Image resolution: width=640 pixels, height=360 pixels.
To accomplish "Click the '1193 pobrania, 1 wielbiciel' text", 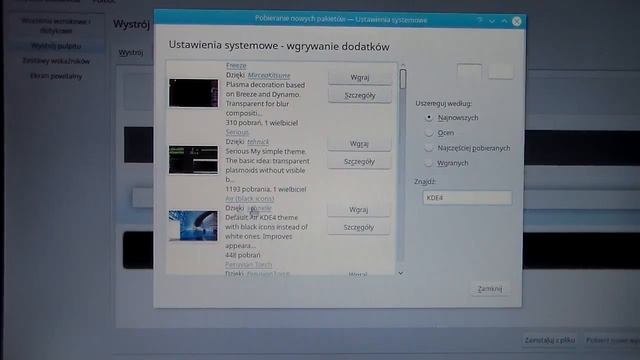I will (x=266, y=189).
